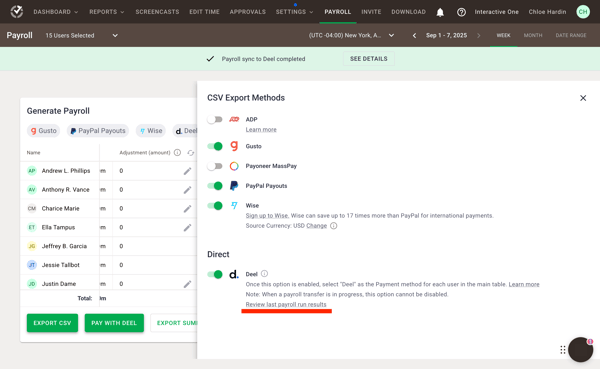600x369 pixels.
Task: Open Review last payroll run results
Action: pos(286,305)
